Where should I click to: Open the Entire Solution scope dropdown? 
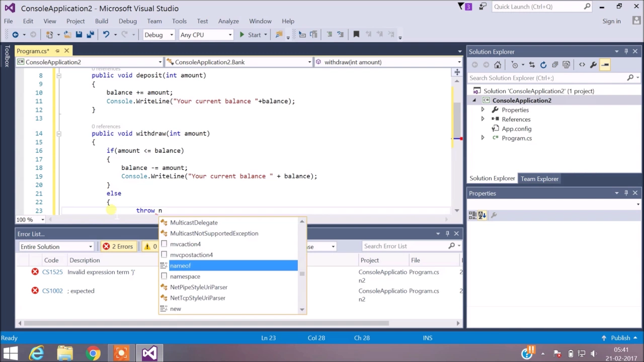coord(56,246)
